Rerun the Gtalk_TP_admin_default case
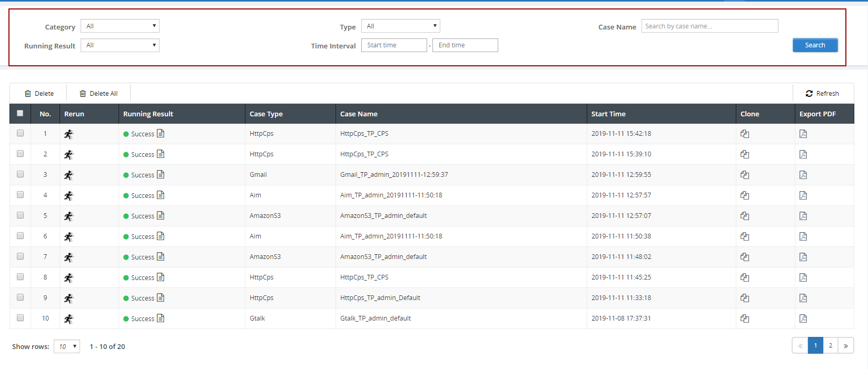Image resolution: width=868 pixels, height=369 pixels. click(x=69, y=319)
